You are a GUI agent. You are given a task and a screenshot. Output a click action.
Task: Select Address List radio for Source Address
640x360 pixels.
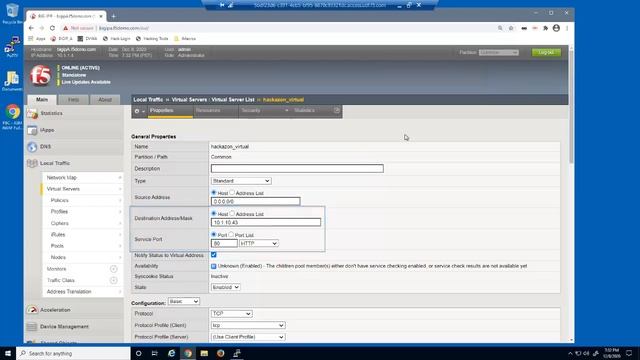(x=232, y=193)
